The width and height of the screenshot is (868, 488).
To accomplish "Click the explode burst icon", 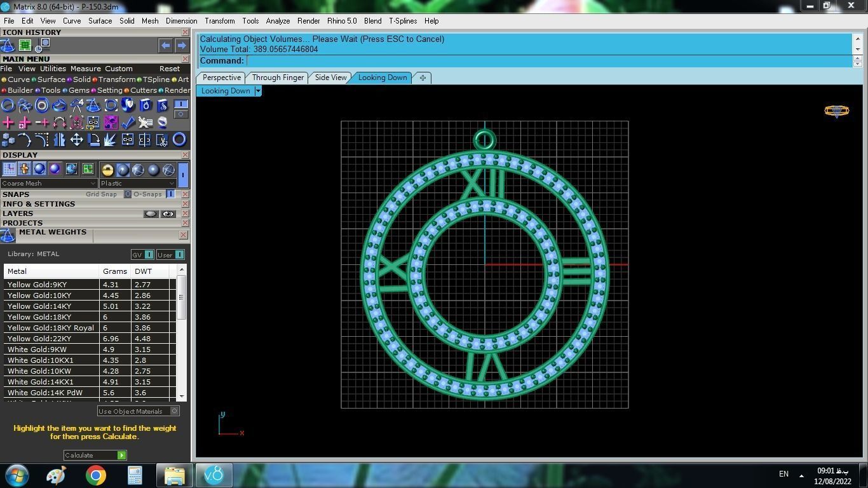I will (x=111, y=140).
